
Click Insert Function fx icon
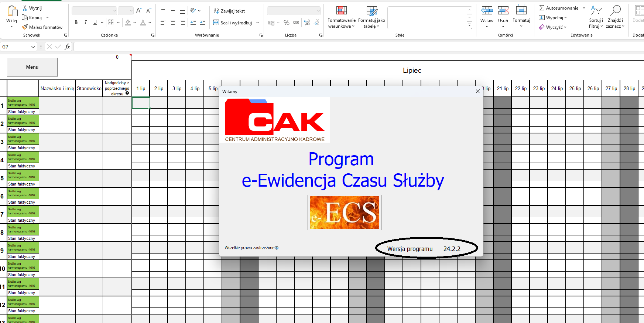click(x=67, y=47)
